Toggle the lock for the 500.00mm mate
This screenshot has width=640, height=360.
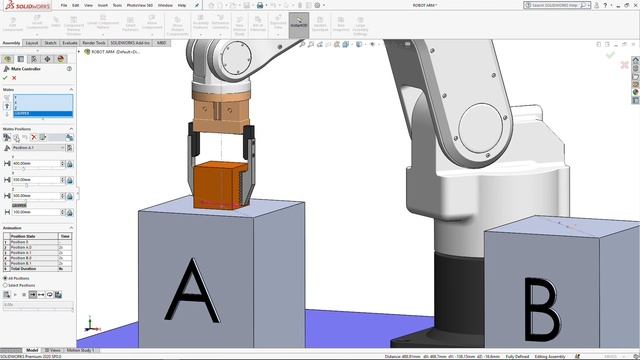[x=69, y=196]
